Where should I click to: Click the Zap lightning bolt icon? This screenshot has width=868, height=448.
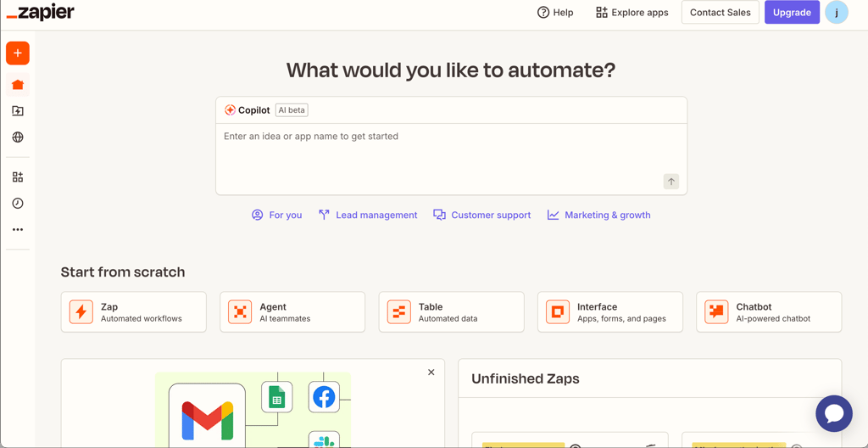point(81,311)
